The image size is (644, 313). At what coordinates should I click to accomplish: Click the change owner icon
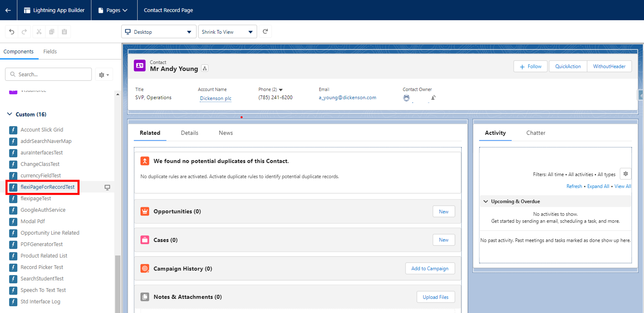(x=433, y=98)
